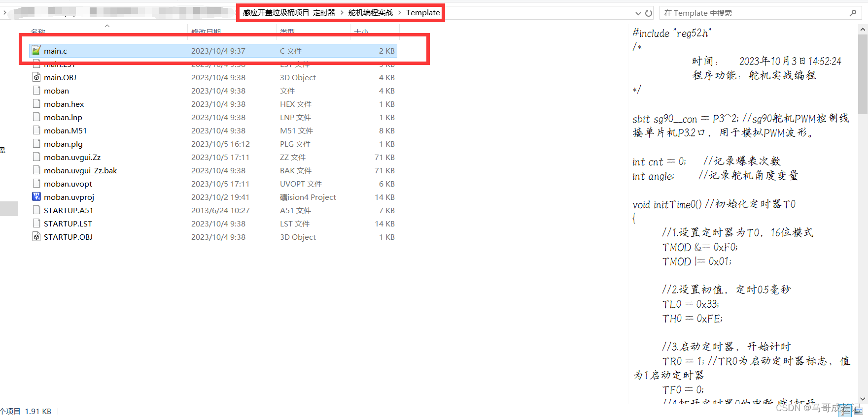The width and height of the screenshot is (868, 417).
Task: Click the type cell "LNP 文件"
Action: point(295,117)
